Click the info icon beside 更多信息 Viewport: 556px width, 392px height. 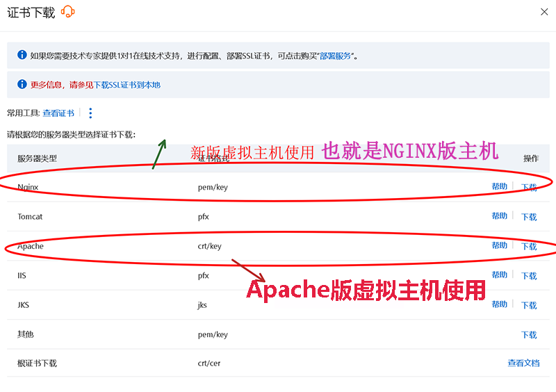pyautogui.click(x=22, y=84)
